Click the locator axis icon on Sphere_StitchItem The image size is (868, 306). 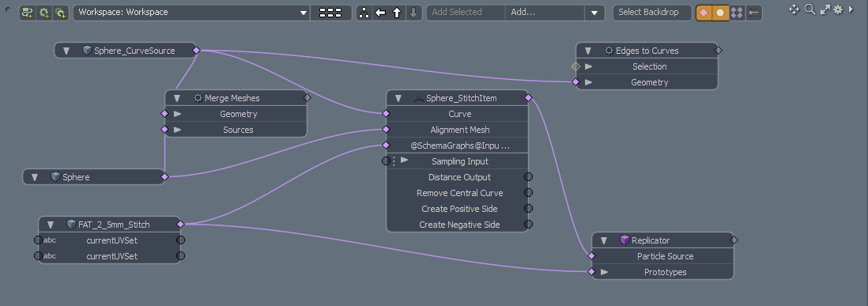click(419, 98)
